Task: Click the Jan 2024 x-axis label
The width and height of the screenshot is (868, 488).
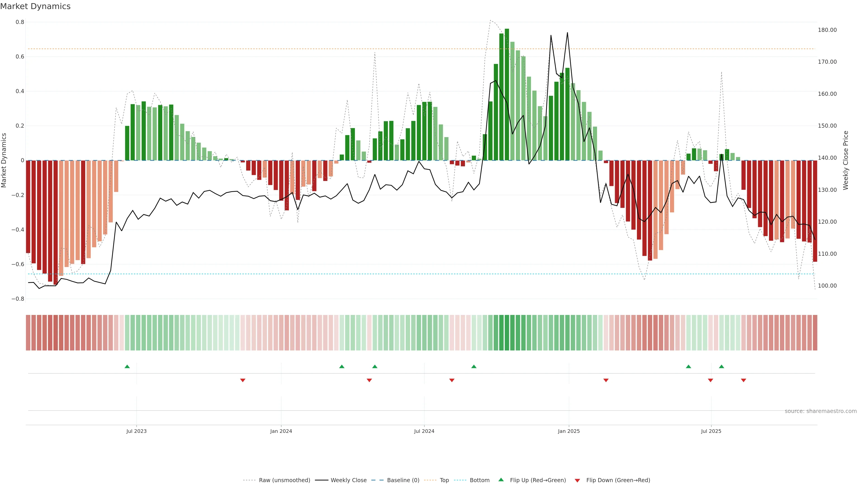Action: (x=281, y=431)
